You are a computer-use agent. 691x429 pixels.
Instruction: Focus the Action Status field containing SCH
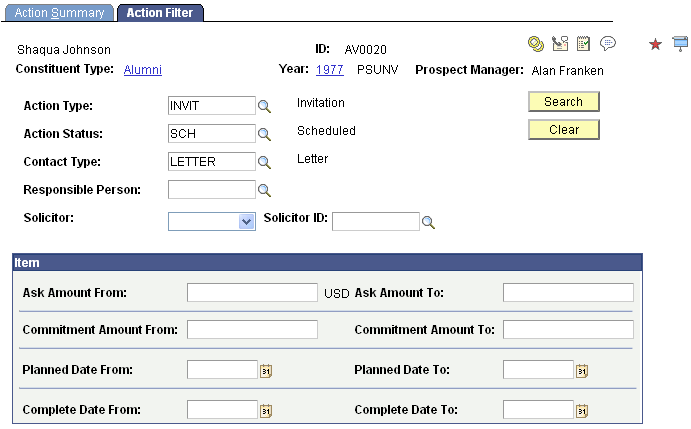coord(212,134)
